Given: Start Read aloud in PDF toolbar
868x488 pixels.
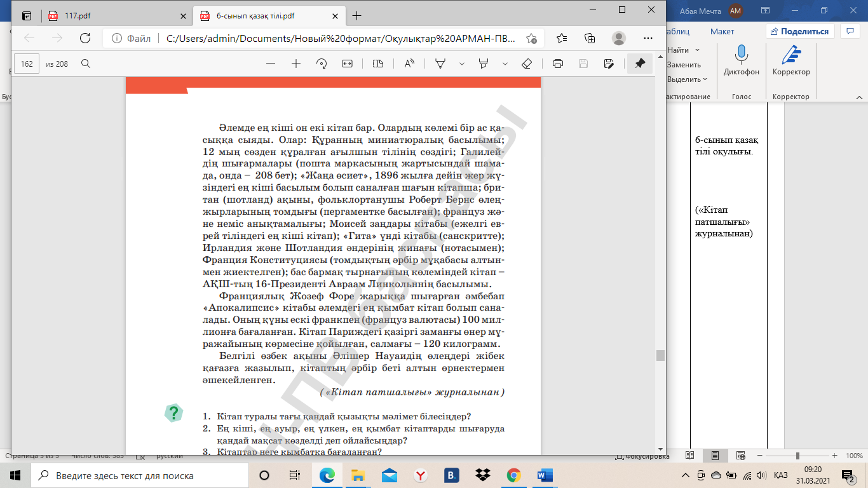Looking at the screenshot, I should tap(409, 64).
